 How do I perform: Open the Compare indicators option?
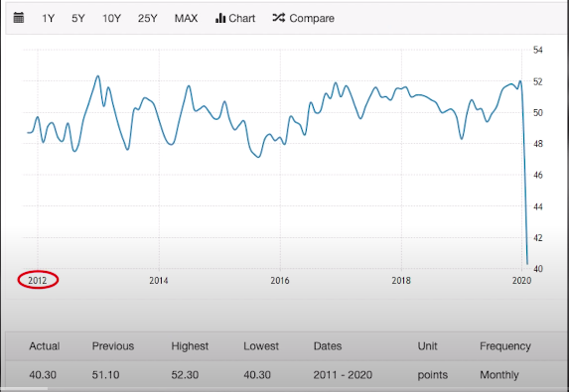[x=303, y=18]
